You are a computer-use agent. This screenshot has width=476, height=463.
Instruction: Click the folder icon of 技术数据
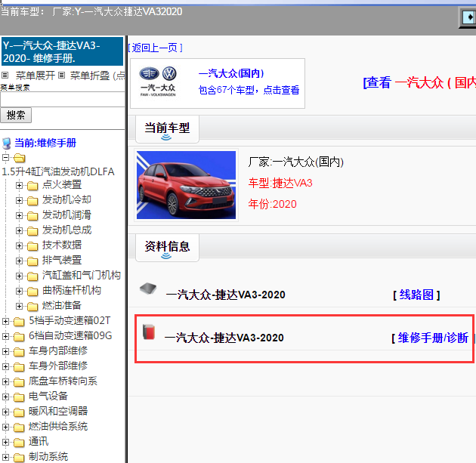point(32,245)
